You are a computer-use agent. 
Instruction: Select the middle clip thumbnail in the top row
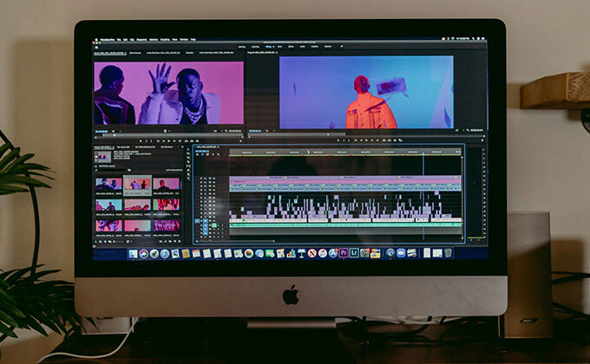pos(137,184)
